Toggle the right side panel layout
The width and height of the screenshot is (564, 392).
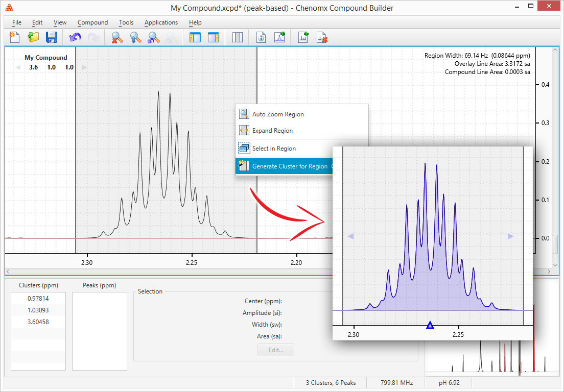pyautogui.click(x=214, y=37)
